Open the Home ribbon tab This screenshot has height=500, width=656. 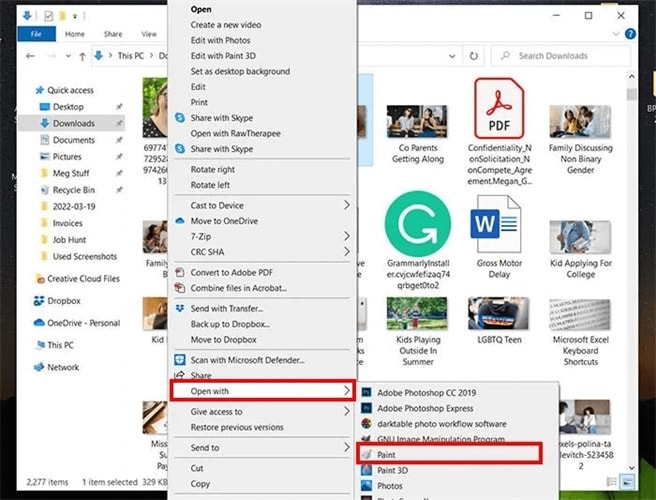(75, 34)
